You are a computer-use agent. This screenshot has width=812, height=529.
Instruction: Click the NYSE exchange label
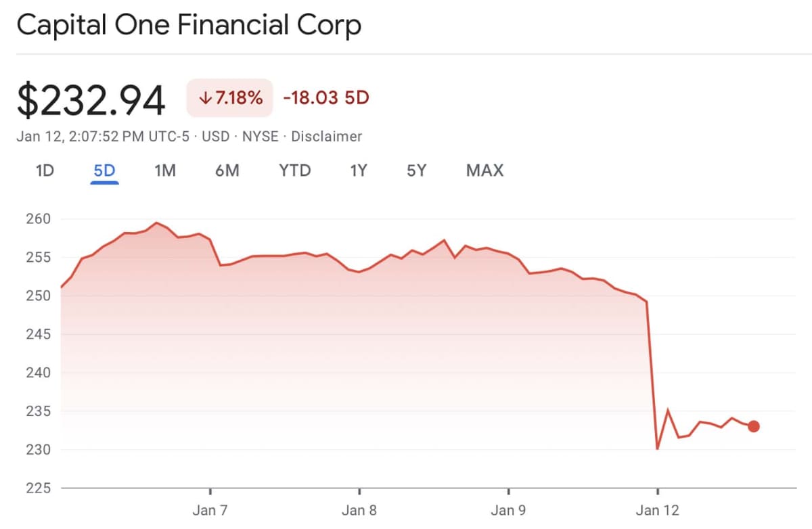click(260, 136)
